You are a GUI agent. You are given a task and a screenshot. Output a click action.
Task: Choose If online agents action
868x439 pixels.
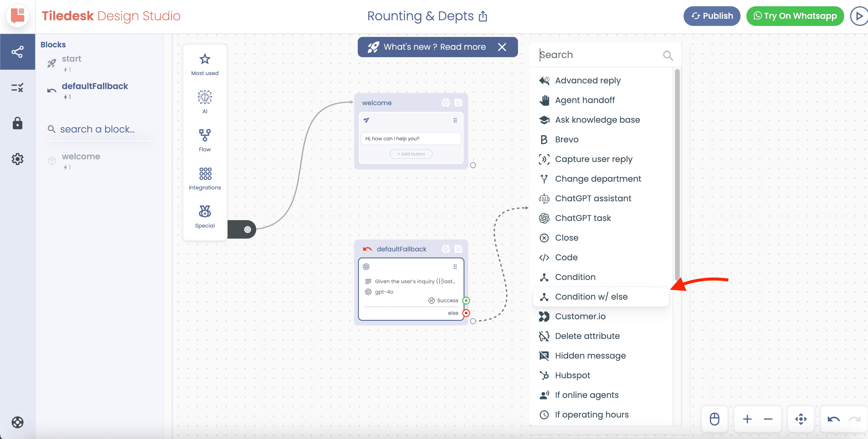tap(601, 395)
